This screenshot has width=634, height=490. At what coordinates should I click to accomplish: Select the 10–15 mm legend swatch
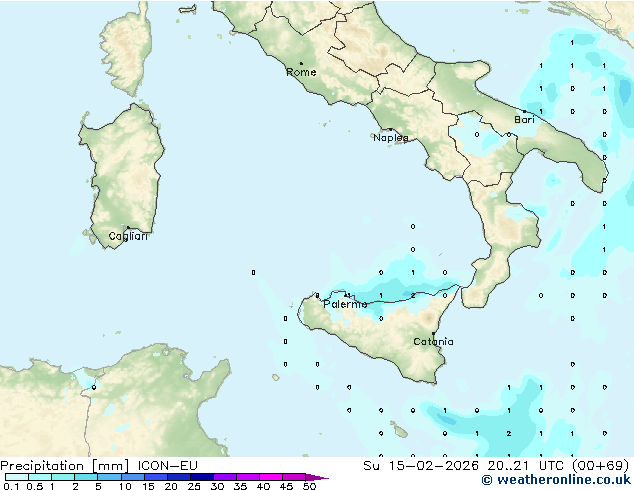pos(132,477)
